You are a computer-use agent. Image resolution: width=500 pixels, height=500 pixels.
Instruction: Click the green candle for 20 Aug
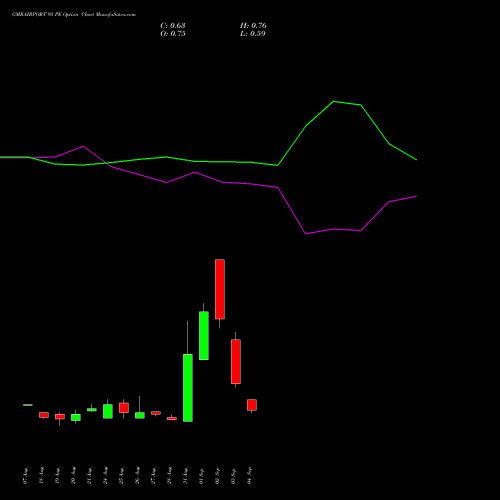pyautogui.click(x=76, y=417)
